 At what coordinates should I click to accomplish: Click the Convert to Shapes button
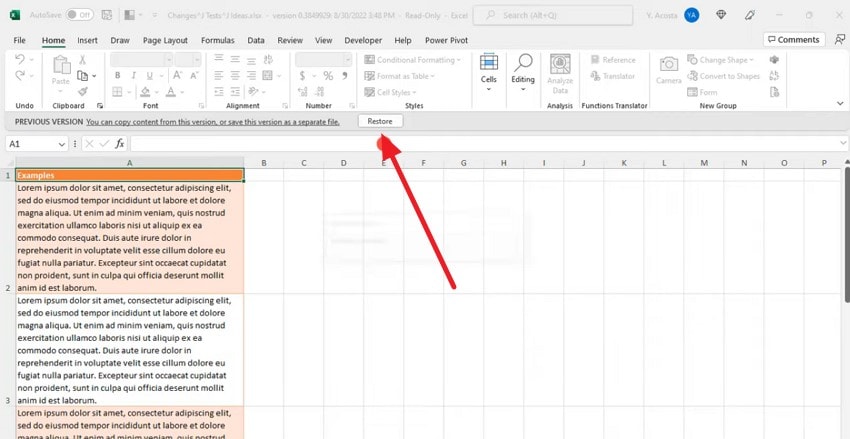(724, 76)
